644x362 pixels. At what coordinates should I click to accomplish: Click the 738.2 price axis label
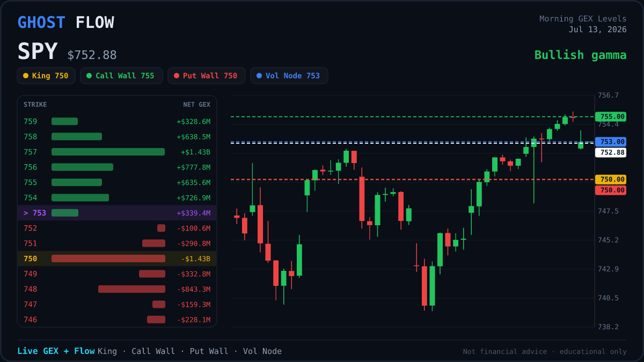[x=608, y=327]
